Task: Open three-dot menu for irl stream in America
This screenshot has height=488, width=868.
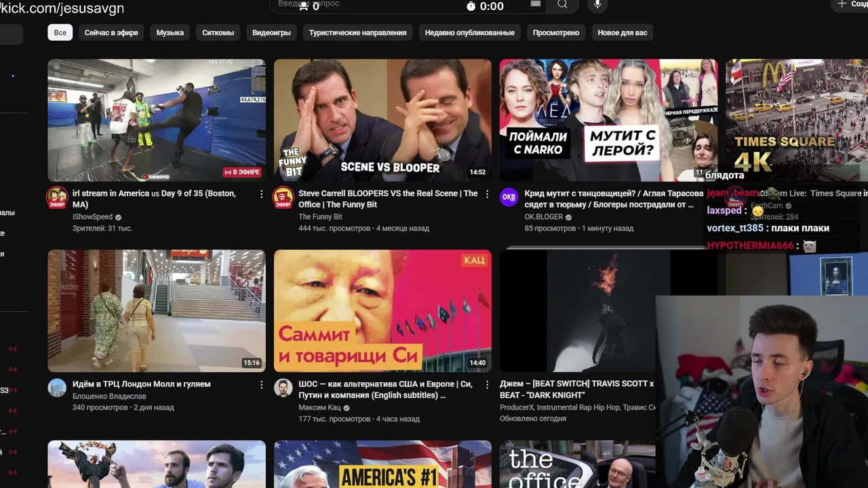Action: pos(261,194)
